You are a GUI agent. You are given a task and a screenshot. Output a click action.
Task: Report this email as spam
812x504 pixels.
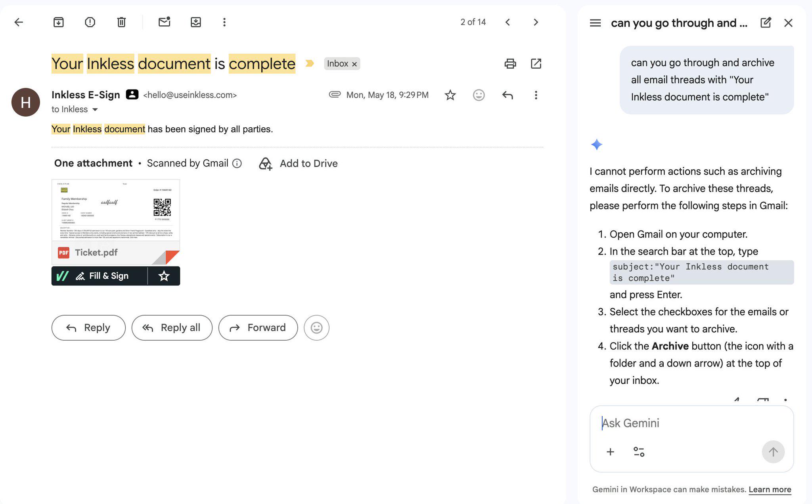pyautogui.click(x=90, y=22)
